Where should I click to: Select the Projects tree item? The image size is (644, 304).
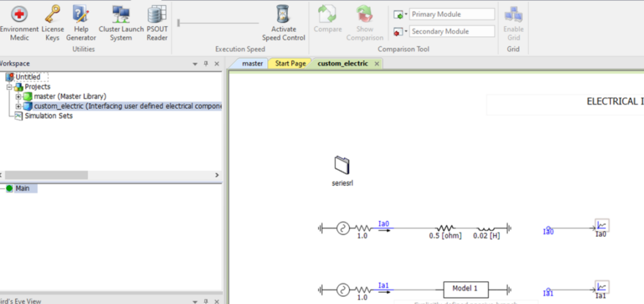pos(37,87)
